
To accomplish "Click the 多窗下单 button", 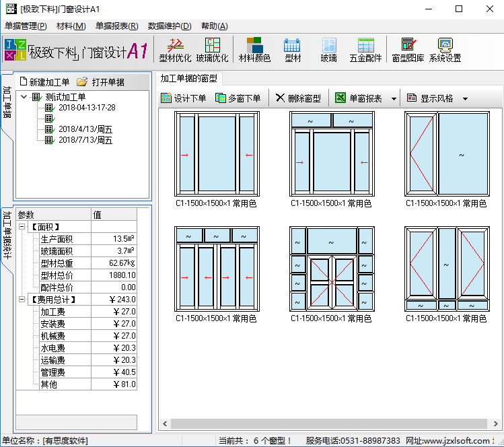I will point(238,98).
